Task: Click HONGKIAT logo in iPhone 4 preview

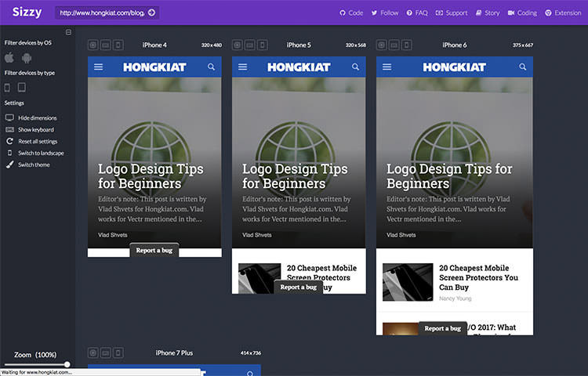Action: coord(154,67)
